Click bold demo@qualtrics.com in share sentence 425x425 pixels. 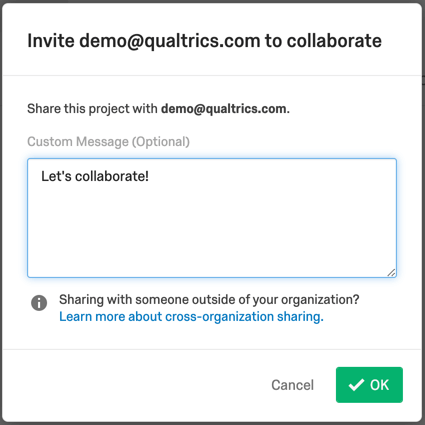click(224, 109)
